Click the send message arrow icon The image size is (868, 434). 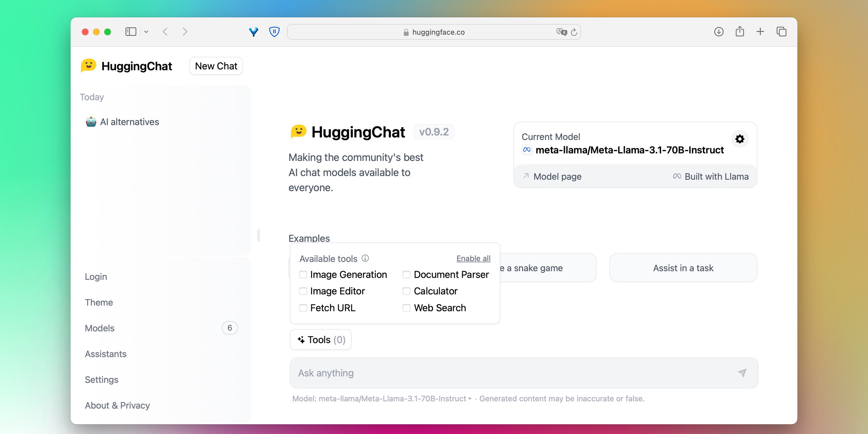click(742, 373)
